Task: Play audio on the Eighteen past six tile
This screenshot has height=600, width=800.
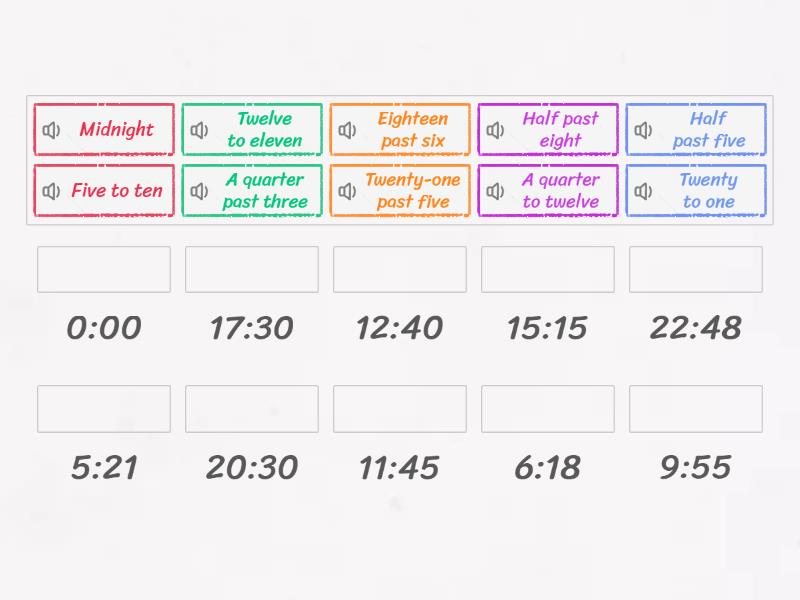Action: [347, 129]
